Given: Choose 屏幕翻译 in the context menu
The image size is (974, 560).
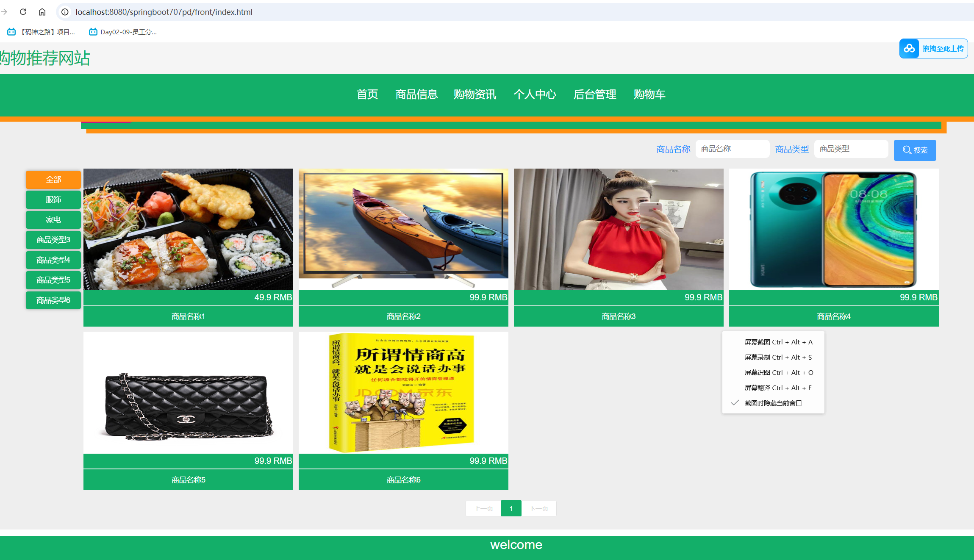Looking at the screenshot, I should click(x=778, y=388).
